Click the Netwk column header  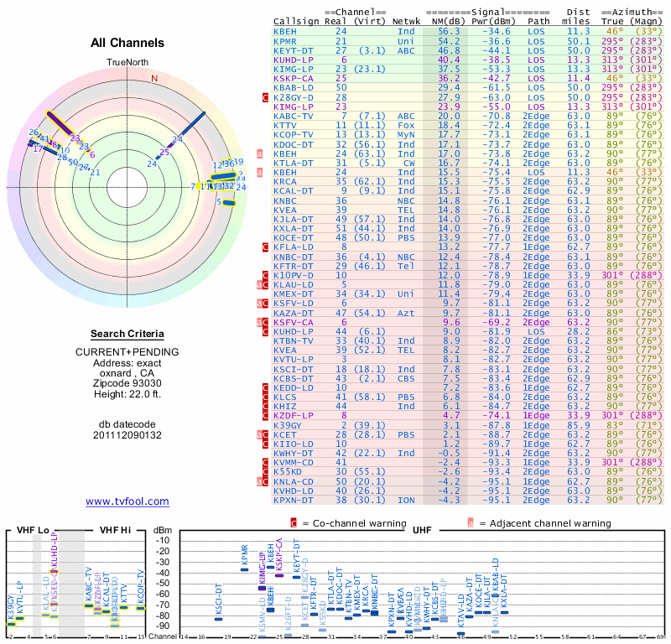pyautogui.click(x=407, y=22)
